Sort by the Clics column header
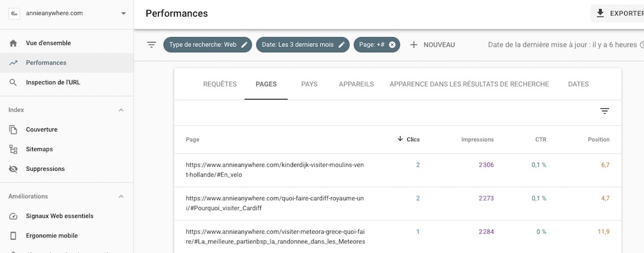The image size is (644, 253). [x=413, y=140]
